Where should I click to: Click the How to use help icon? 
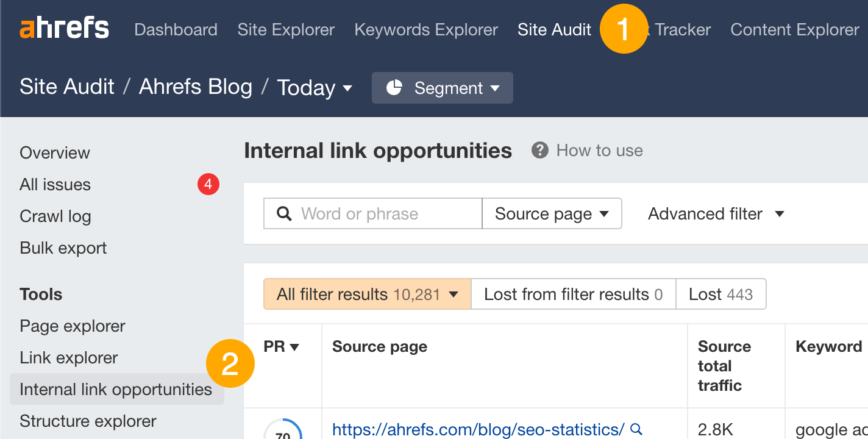pyautogui.click(x=540, y=150)
